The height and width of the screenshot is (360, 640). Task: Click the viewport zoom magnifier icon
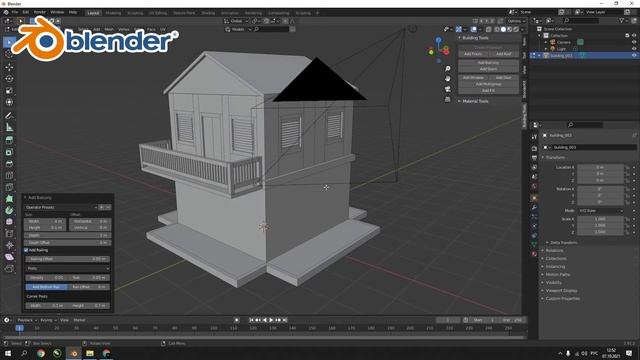point(448,69)
